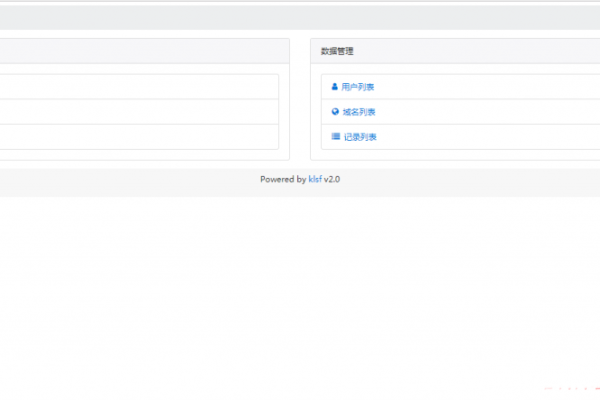
Task: Click the blank white area below the footer
Action: (300, 290)
